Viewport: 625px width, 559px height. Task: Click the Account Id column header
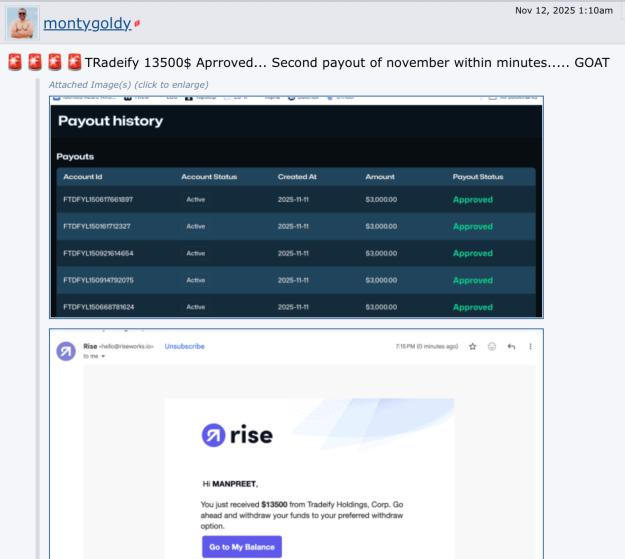pyautogui.click(x=83, y=177)
